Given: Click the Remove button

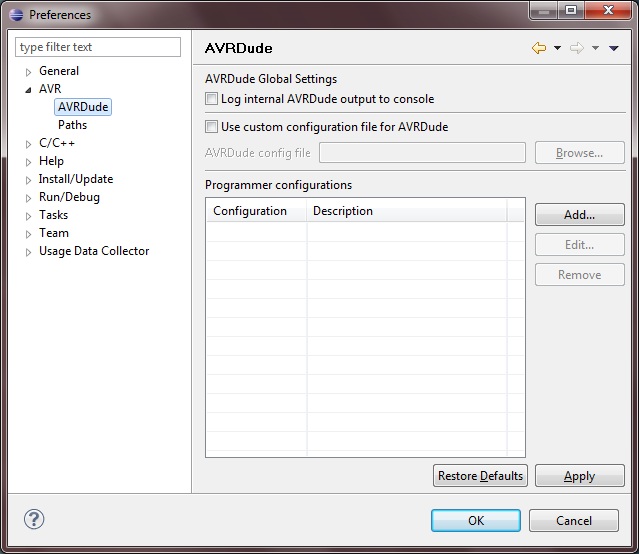Looking at the screenshot, I should tap(580, 275).
